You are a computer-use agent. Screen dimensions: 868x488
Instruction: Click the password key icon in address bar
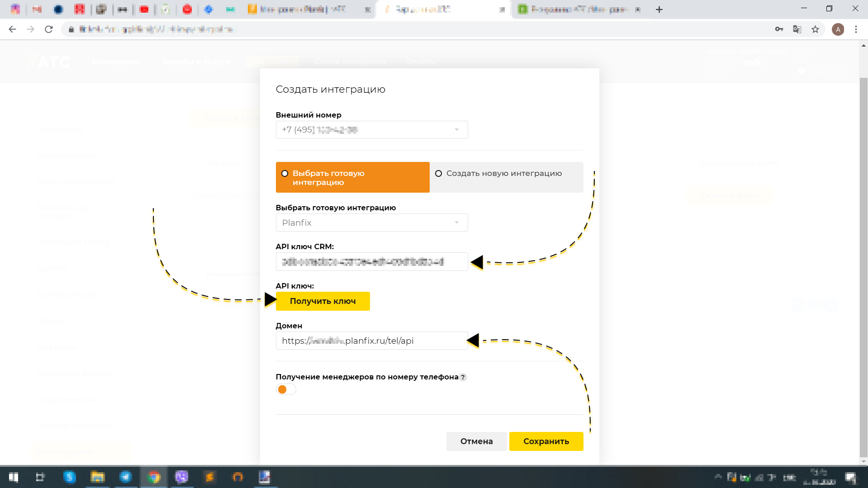[779, 29]
